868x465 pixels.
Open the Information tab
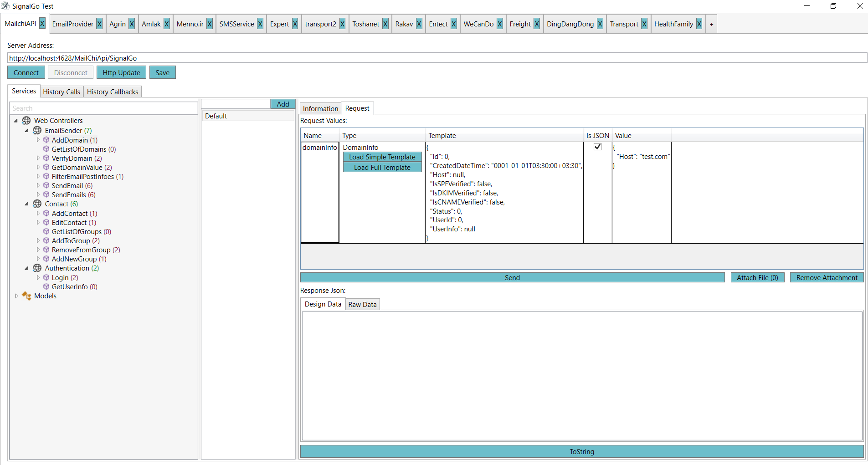[x=320, y=109]
